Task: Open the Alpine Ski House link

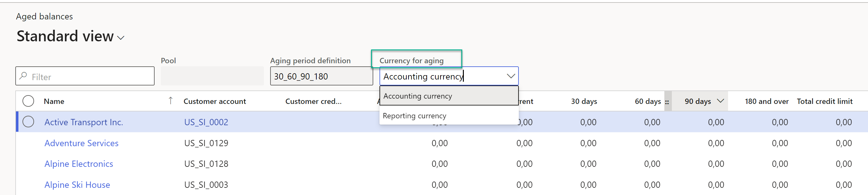Action: point(77,185)
